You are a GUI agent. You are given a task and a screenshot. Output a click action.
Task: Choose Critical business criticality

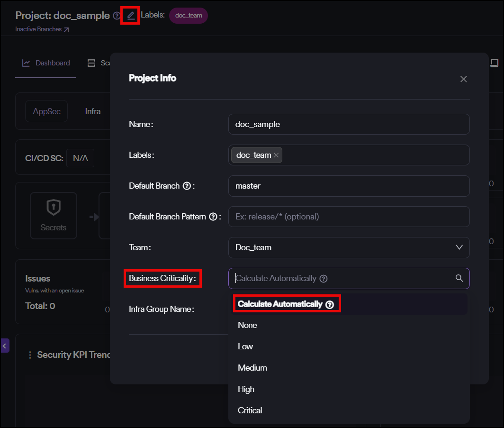pyautogui.click(x=250, y=410)
